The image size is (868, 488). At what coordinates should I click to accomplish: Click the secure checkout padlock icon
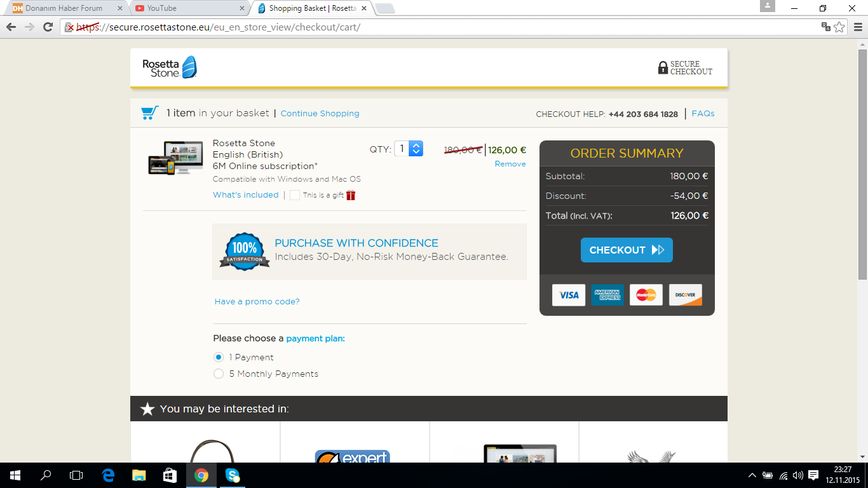(663, 68)
